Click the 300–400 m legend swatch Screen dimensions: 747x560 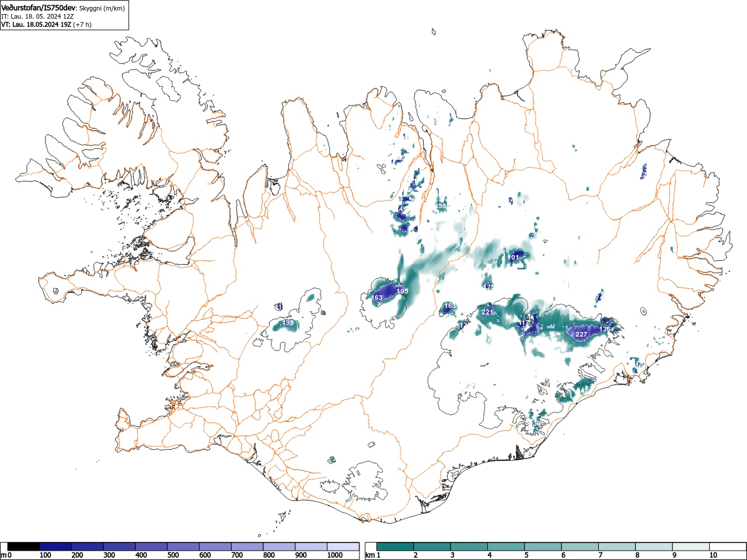point(120,547)
